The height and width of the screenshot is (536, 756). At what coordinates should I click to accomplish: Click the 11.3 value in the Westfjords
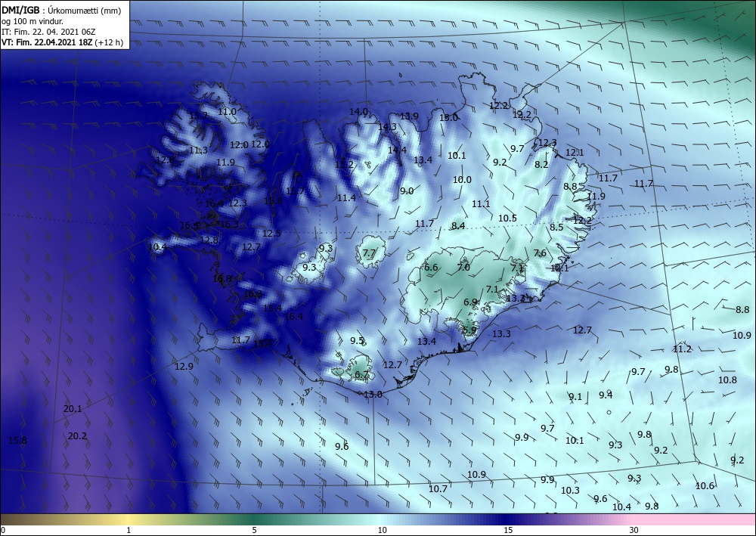coord(198,150)
